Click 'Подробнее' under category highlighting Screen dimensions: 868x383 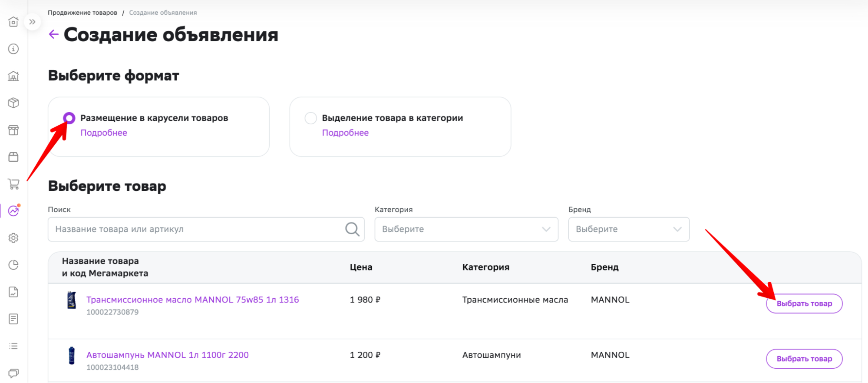(x=345, y=133)
